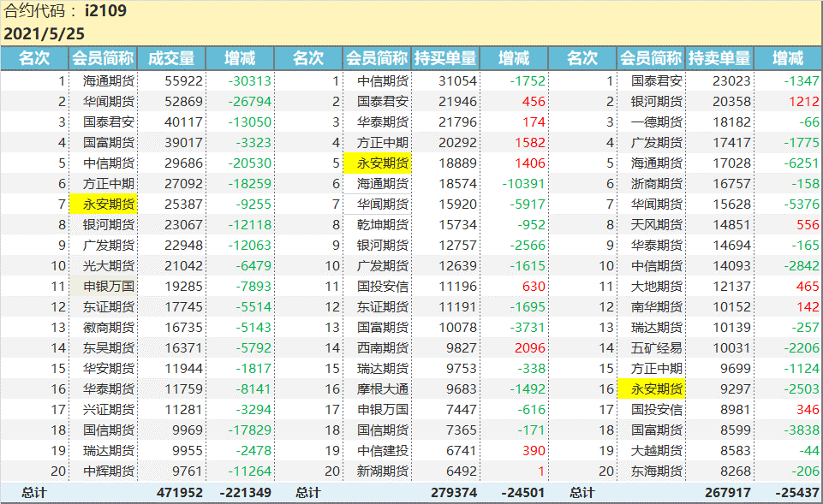Select the volume cell 40117

pos(183,122)
